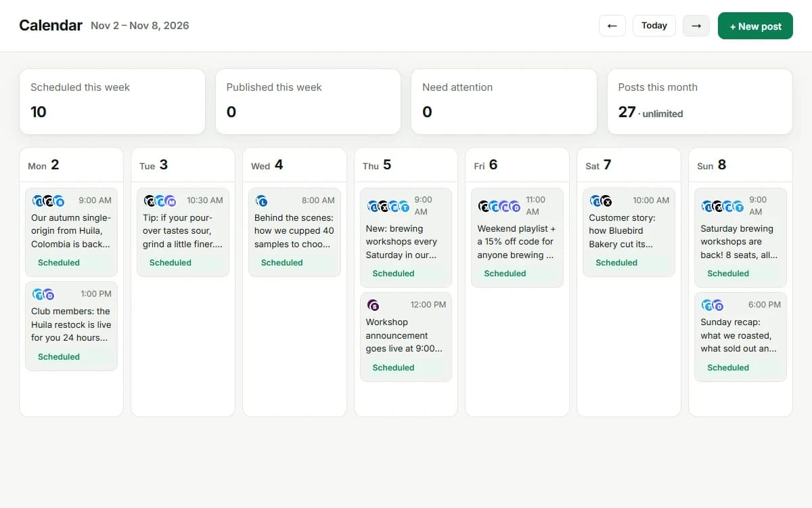Viewport: 812px width, 508px height.
Task: Click the Calendar page title
Action: pyautogui.click(x=51, y=26)
